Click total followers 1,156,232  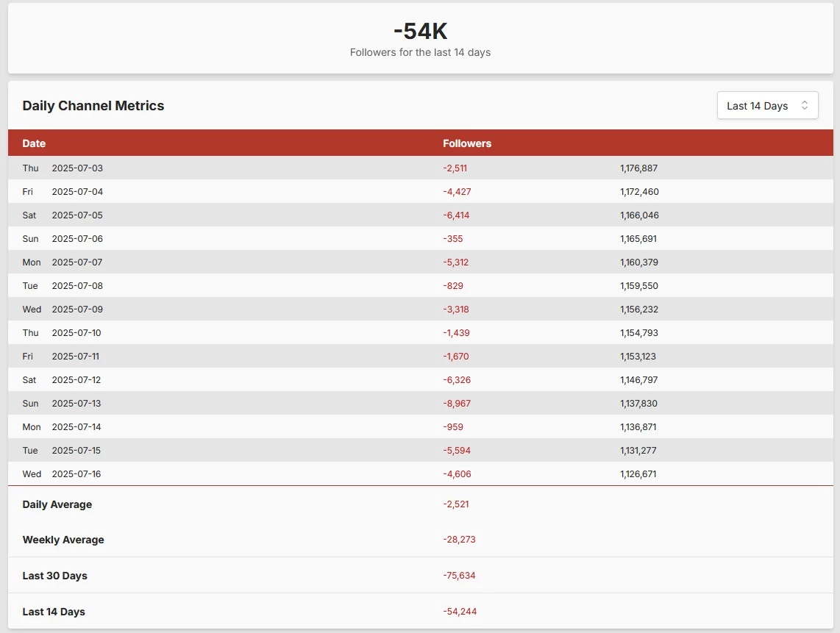tap(639, 310)
